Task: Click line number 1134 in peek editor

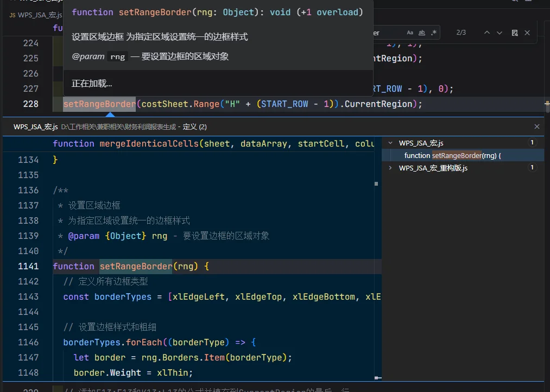Action: point(28,160)
